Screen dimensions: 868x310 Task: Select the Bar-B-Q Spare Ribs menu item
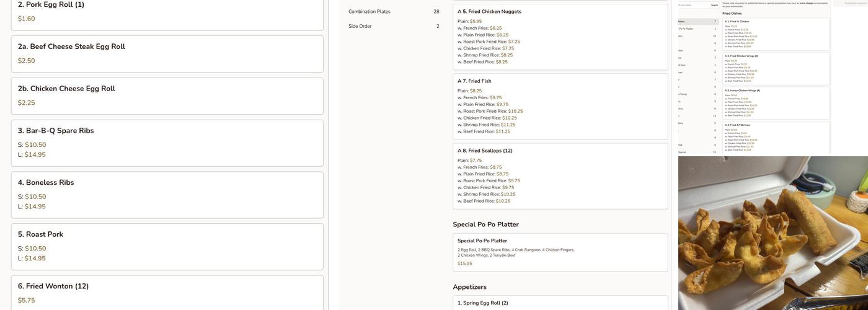pos(167,143)
